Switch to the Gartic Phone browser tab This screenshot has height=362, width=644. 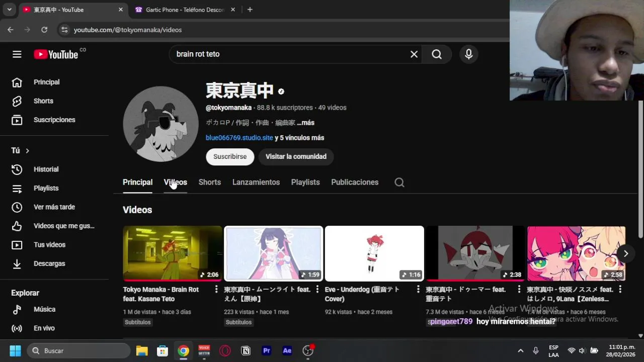(184, 10)
